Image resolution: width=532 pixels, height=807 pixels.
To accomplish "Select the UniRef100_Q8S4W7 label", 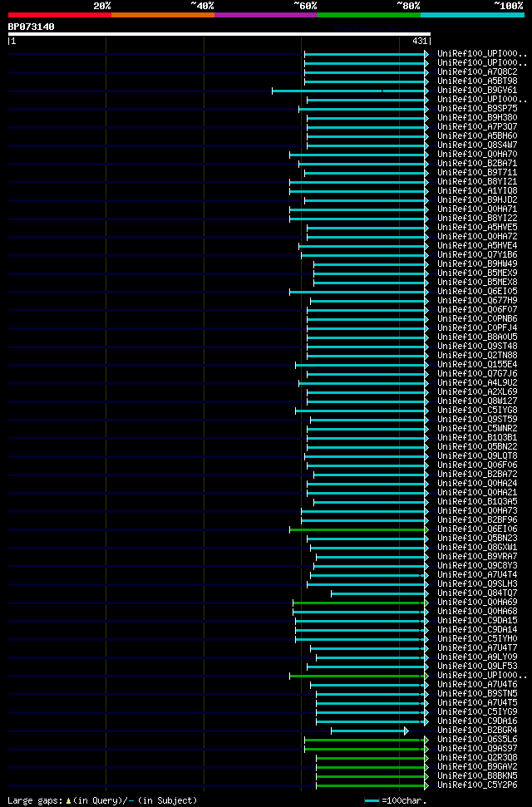I will 477,145.
